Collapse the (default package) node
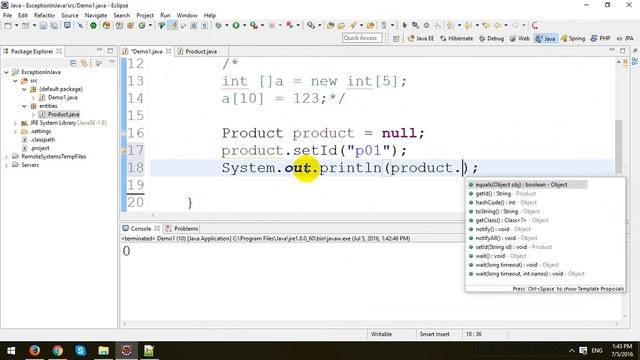The width and height of the screenshot is (640, 360). 24,89
